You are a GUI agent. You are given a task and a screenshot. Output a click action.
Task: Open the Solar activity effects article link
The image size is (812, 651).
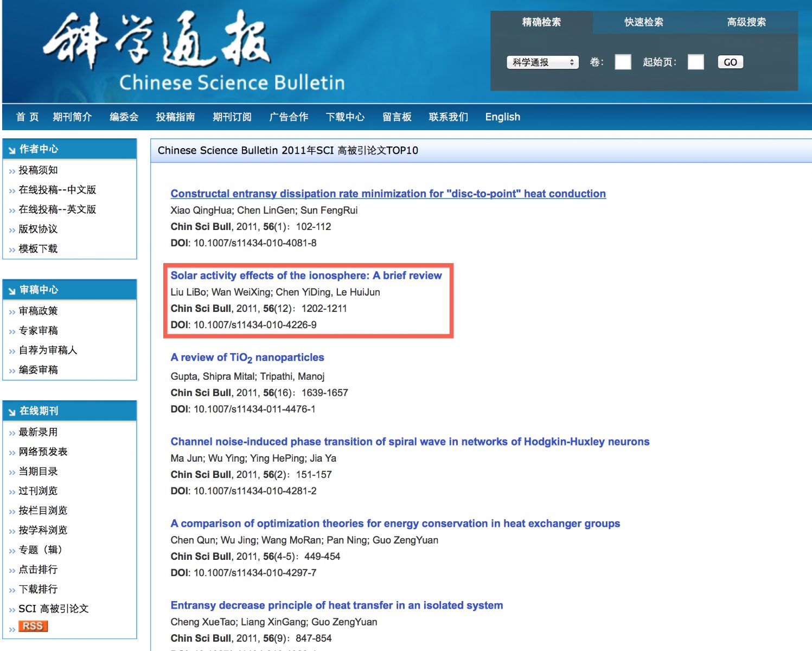306,276
